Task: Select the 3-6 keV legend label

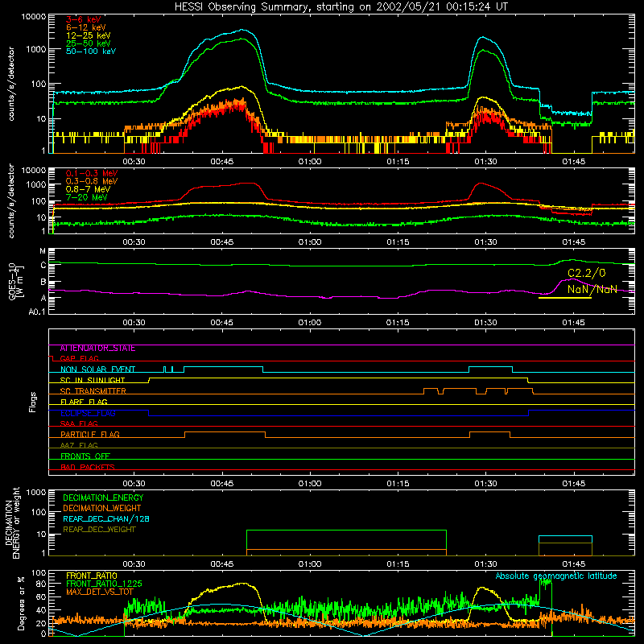Action: point(83,19)
